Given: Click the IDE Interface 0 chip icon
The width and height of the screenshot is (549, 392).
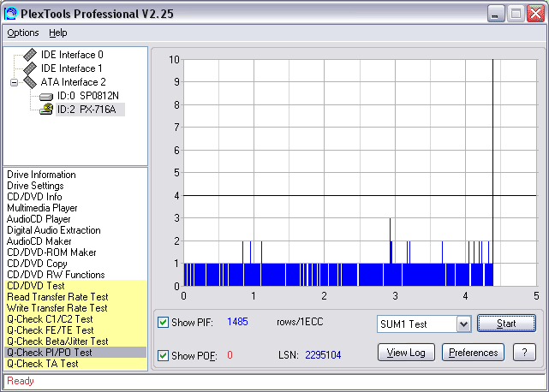Looking at the screenshot, I should click(30, 55).
